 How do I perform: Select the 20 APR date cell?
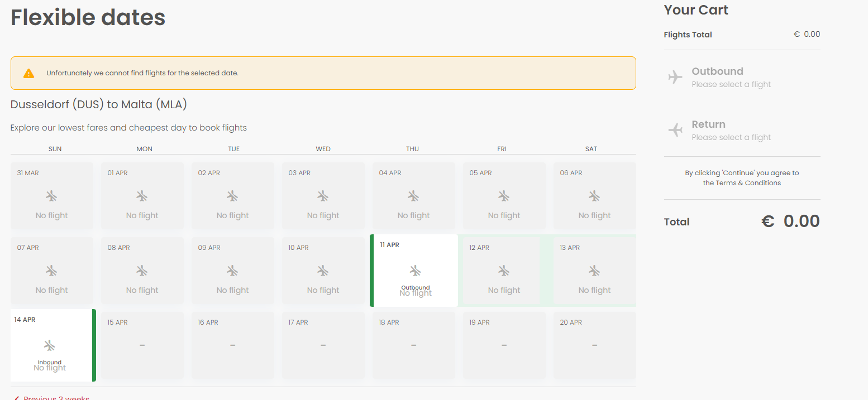coord(595,345)
